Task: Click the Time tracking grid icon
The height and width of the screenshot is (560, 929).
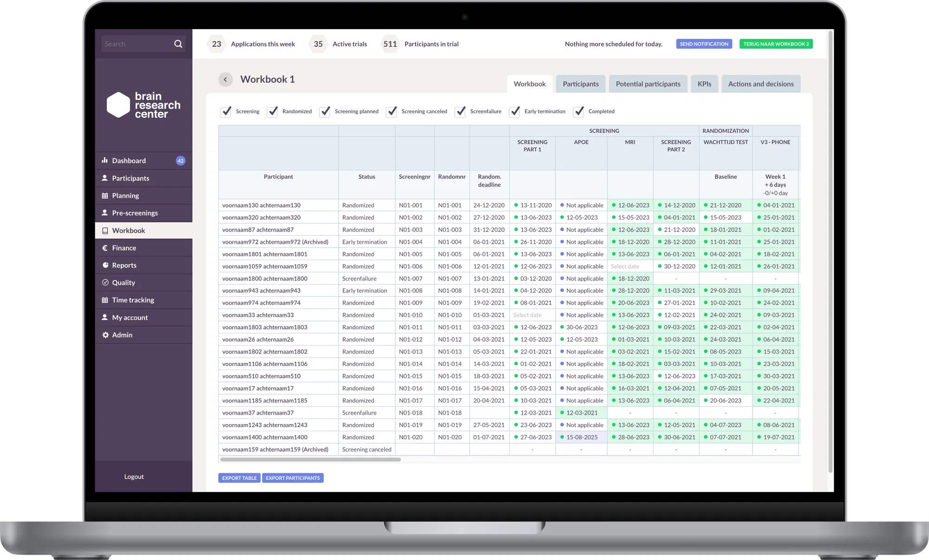Action: click(x=105, y=300)
